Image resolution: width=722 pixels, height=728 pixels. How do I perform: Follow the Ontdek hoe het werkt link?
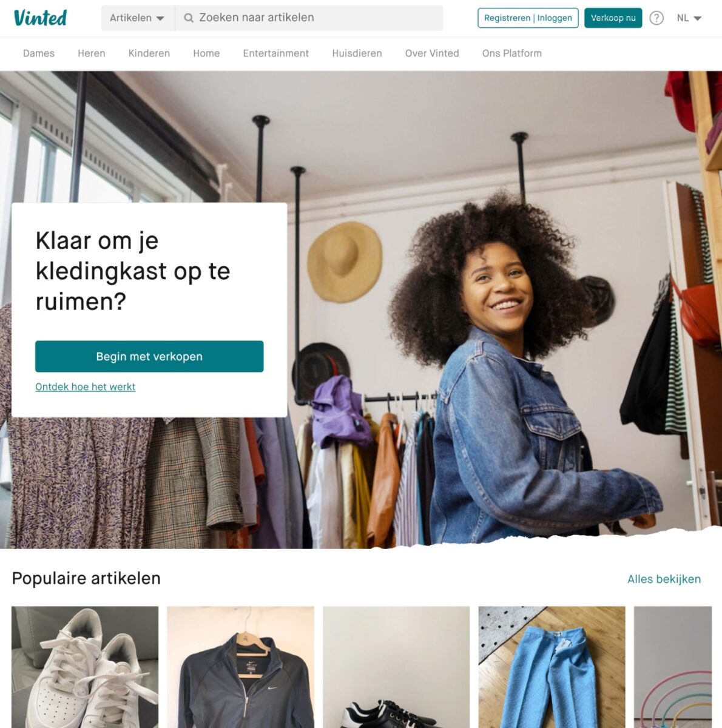coord(86,387)
